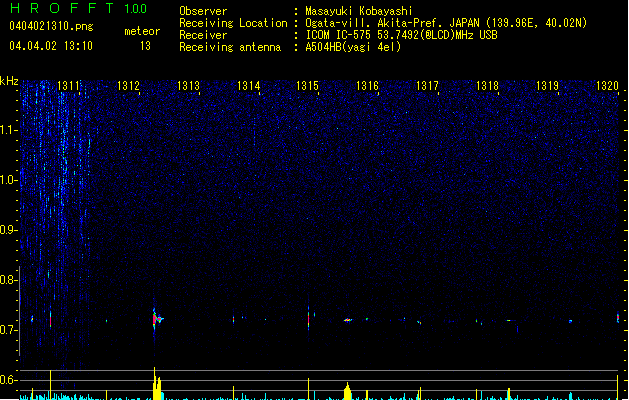Click the horizontal echo trace before 1316
629x400 pixels.
pyautogui.click(x=348, y=320)
